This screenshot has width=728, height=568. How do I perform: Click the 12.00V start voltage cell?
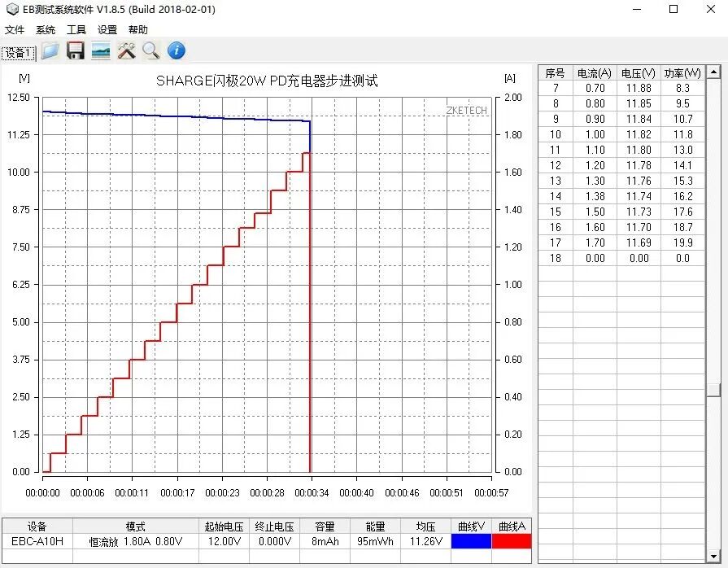225,541
